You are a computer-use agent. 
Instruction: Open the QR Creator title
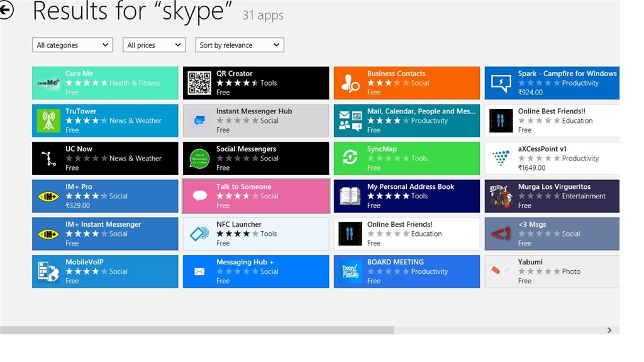click(x=234, y=73)
